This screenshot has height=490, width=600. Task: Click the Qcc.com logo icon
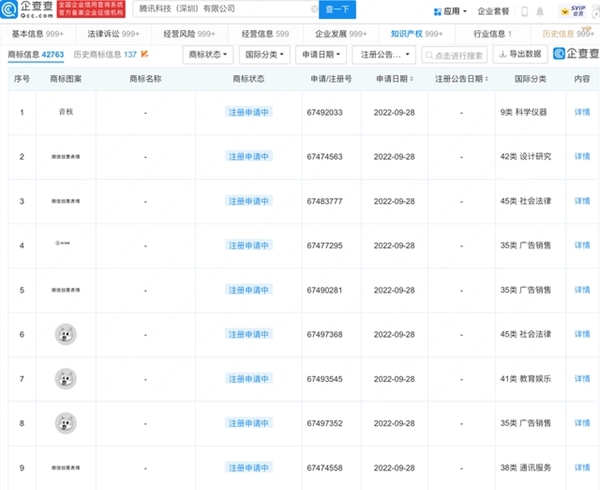pyautogui.click(x=9, y=9)
